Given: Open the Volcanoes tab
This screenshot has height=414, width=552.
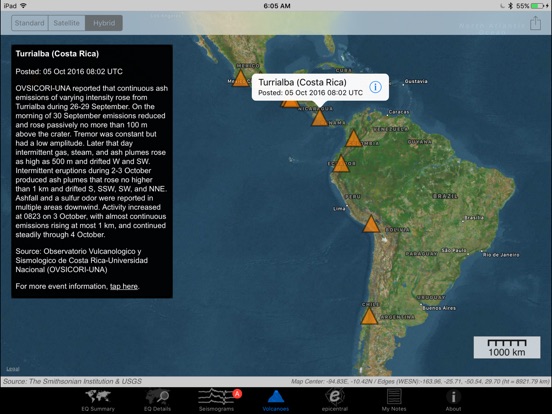Looking at the screenshot, I should [x=276, y=401].
